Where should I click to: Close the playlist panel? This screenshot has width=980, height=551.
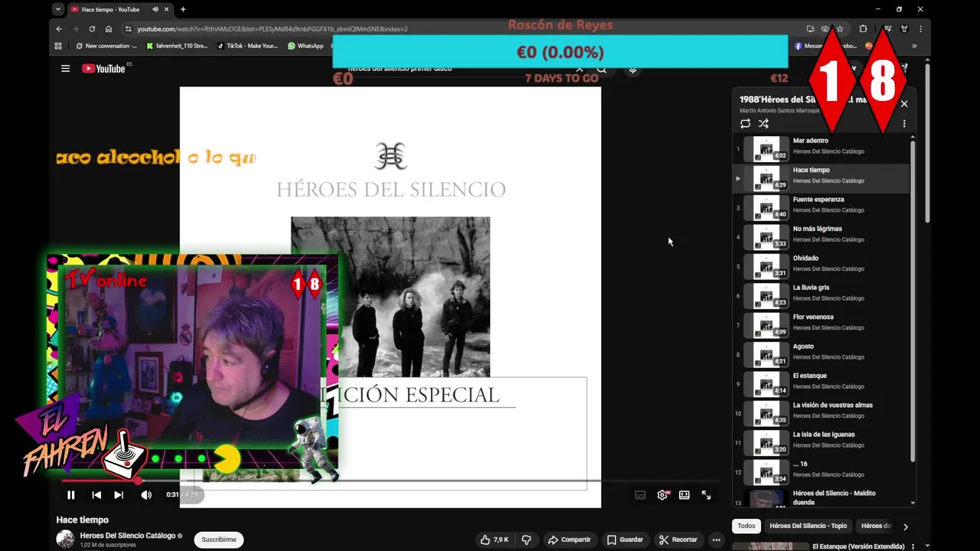[904, 103]
